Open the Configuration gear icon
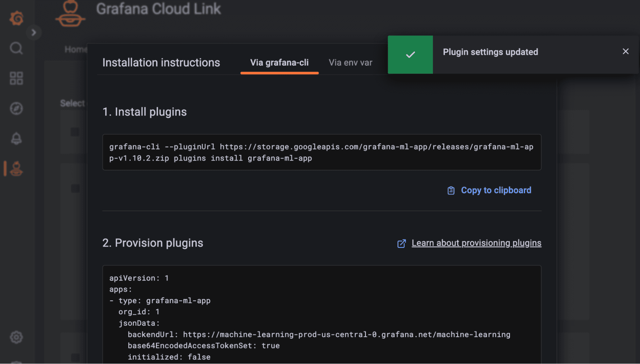This screenshot has width=640, height=364. (16, 337)
